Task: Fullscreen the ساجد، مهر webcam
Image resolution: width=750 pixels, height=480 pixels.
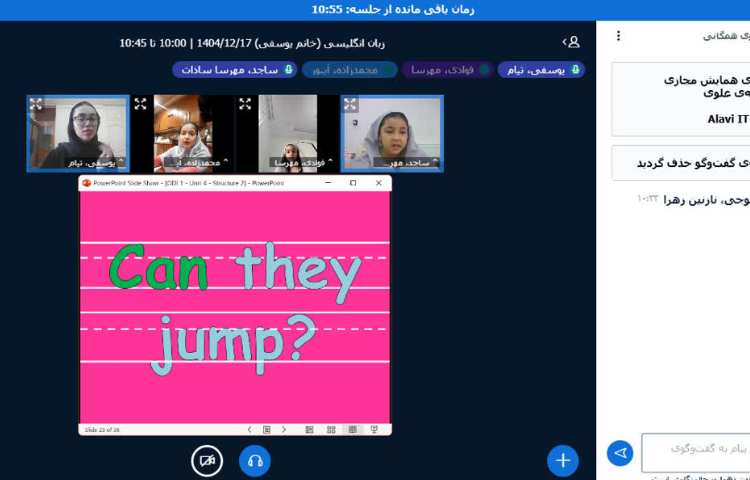Action: [350, 104]
